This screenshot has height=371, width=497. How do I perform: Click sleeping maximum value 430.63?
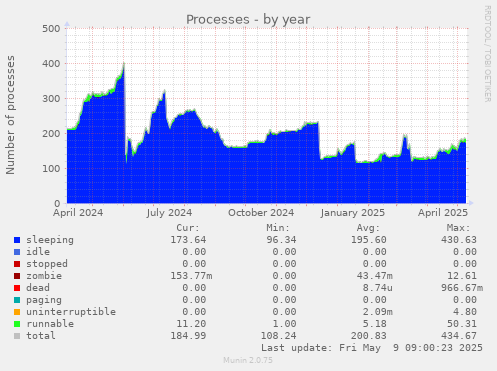coord(459,240)
